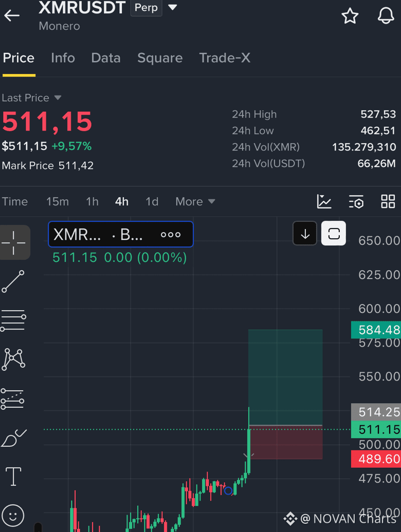This screenshot has height=532, width=401.
Task: Click the 511.15 current price axis label
Action: point(376,429)
